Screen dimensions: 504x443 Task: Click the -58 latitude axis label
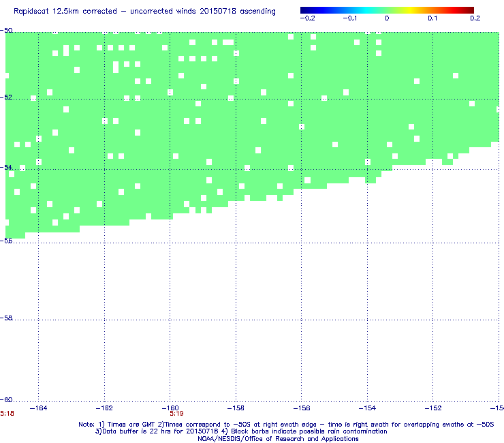pos(6,318)
